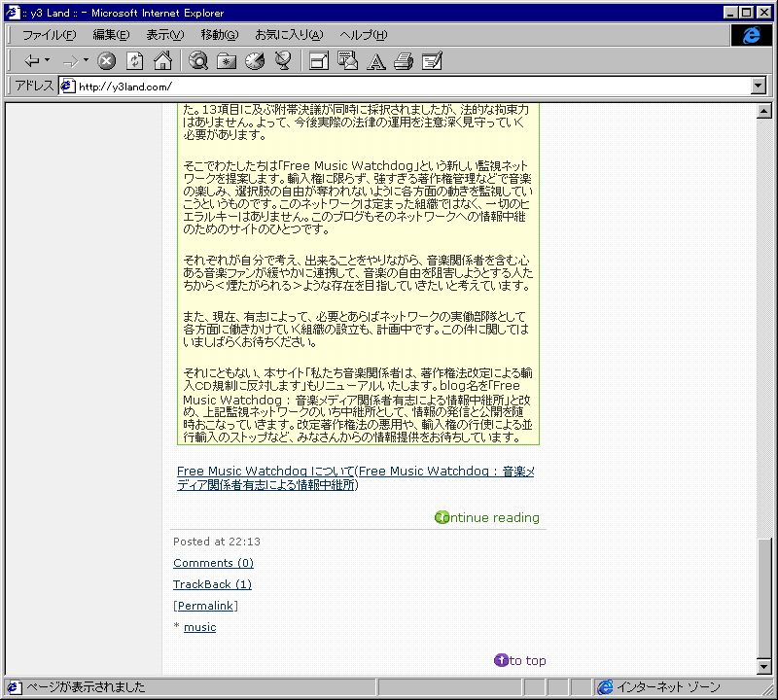The width and height of the screenshot is (778, 700).
Task: Click the Forward arrow toolbar button
Action: tap(70, 61)
